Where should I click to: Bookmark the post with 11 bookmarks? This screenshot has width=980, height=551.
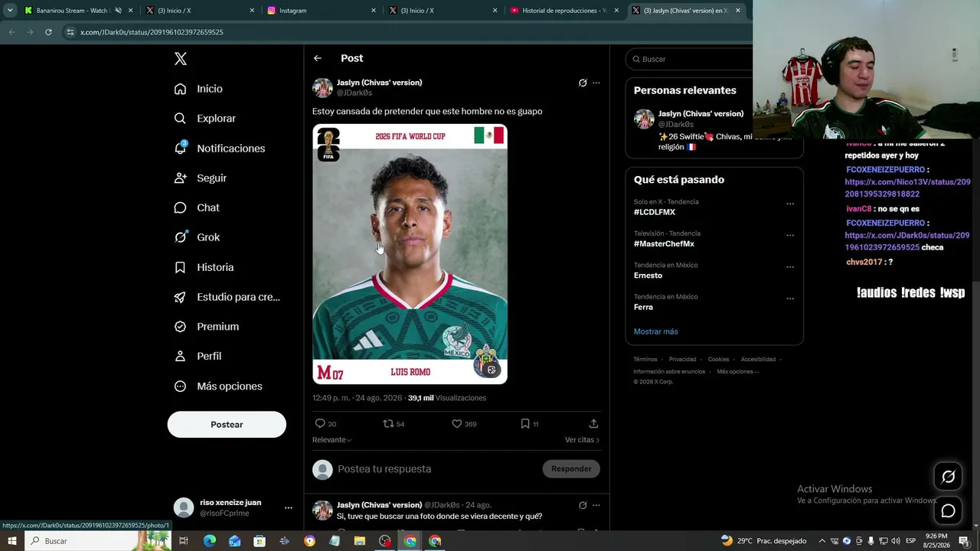[525, 423]
